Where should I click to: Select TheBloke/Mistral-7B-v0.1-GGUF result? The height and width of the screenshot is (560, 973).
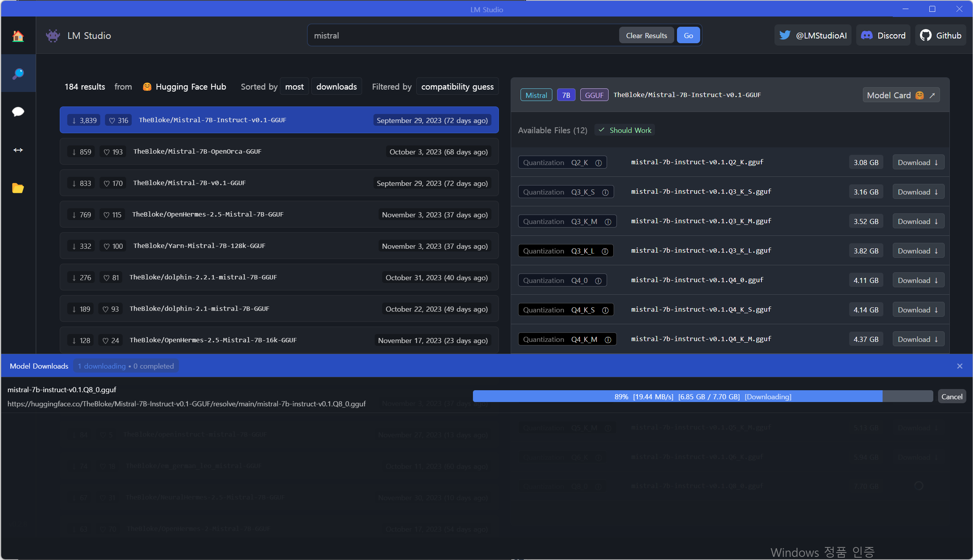(x=279, y=183)
